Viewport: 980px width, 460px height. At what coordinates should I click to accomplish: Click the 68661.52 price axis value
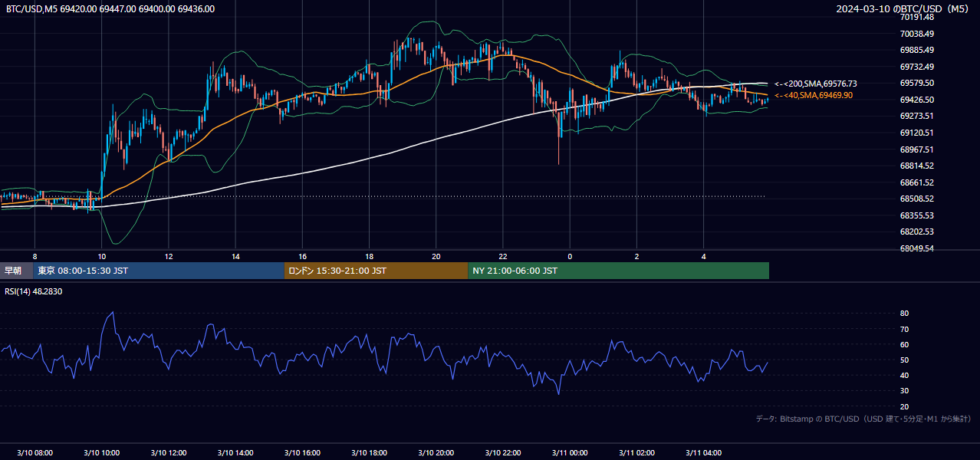(917, 182)
